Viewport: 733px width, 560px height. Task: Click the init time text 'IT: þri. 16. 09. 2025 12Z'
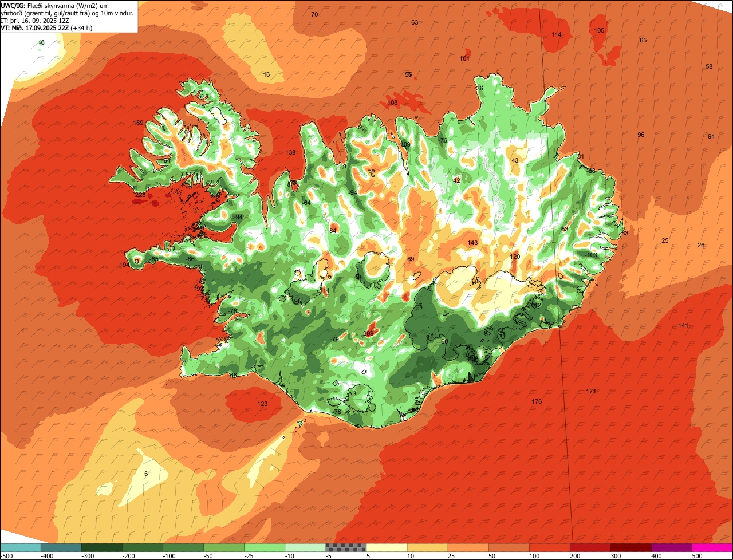pos(35,21)
